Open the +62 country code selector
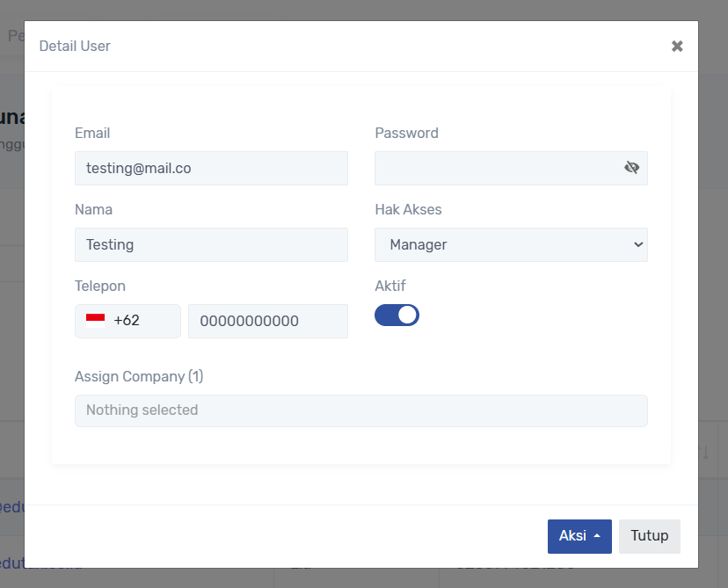The width and height of the screenshot is (728, 588). 127,321
